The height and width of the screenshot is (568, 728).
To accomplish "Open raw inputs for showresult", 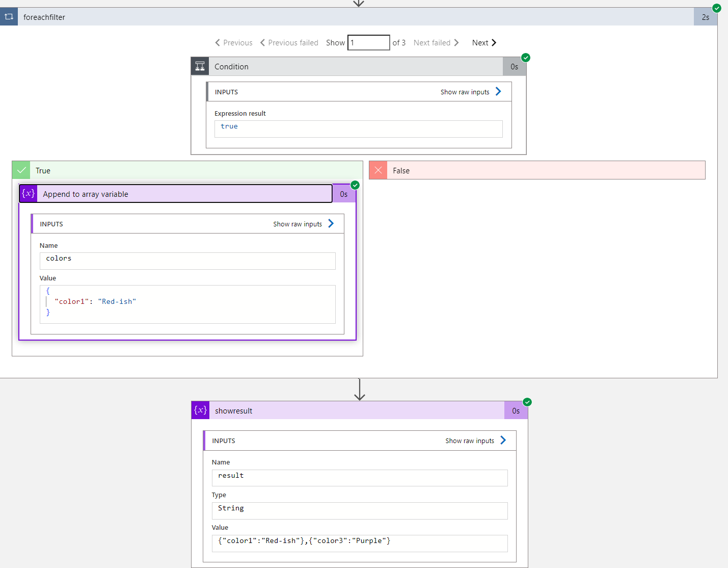I will click(475, 441).
